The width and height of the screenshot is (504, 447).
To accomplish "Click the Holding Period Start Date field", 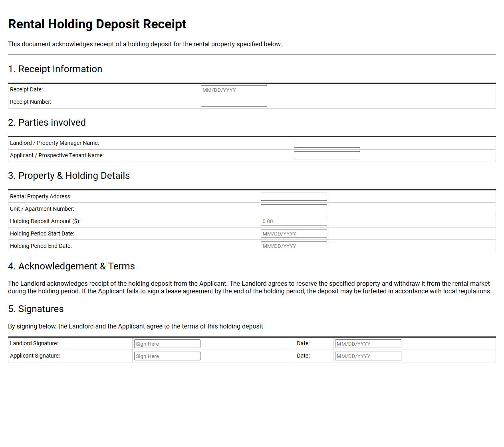I will click(x=294, y=233).
